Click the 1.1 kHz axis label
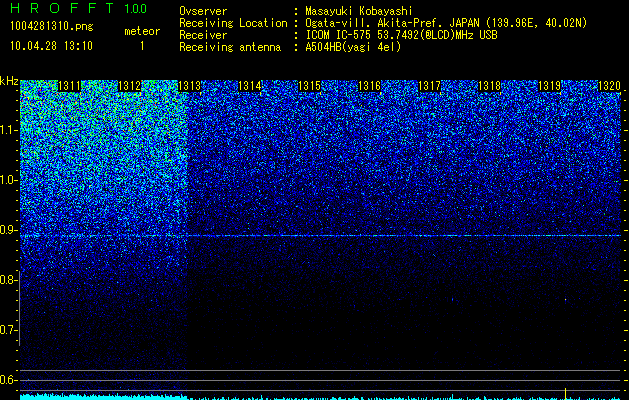Viewport: 629px width, 400px height. coord(7,130)
